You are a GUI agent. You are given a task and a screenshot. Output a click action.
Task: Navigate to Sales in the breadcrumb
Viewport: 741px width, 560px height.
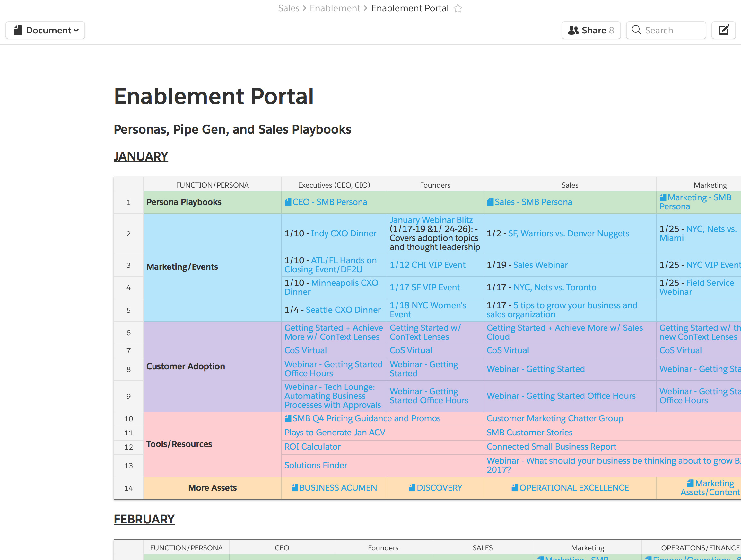pos(288,8)
